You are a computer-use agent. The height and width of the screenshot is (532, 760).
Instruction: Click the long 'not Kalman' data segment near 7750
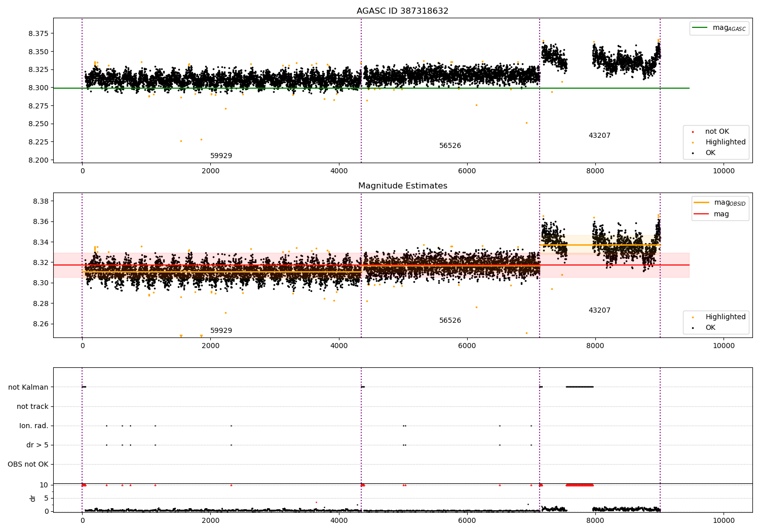pos(580,387)
